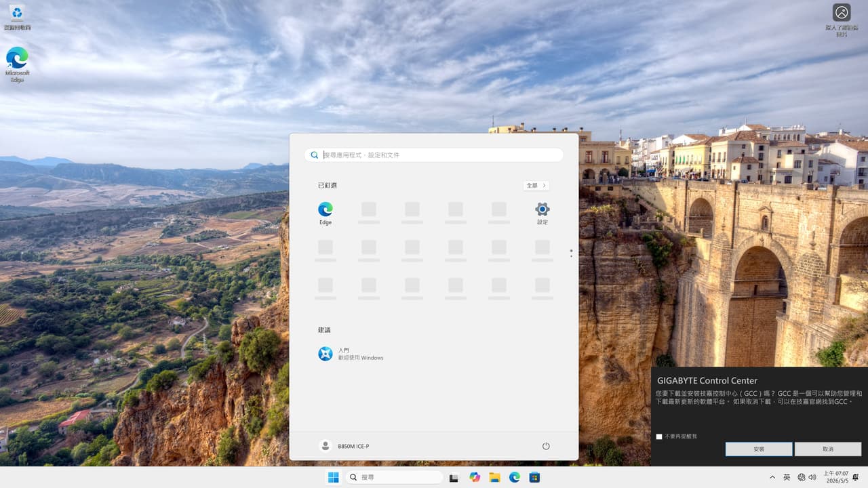This screenshot has height=488, width=868.
Task: Click the taskbar search box
Action: tap(395, 477)
